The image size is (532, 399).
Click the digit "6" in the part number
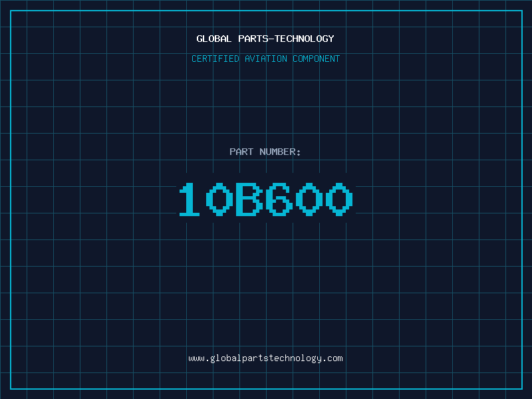[279, 199]
